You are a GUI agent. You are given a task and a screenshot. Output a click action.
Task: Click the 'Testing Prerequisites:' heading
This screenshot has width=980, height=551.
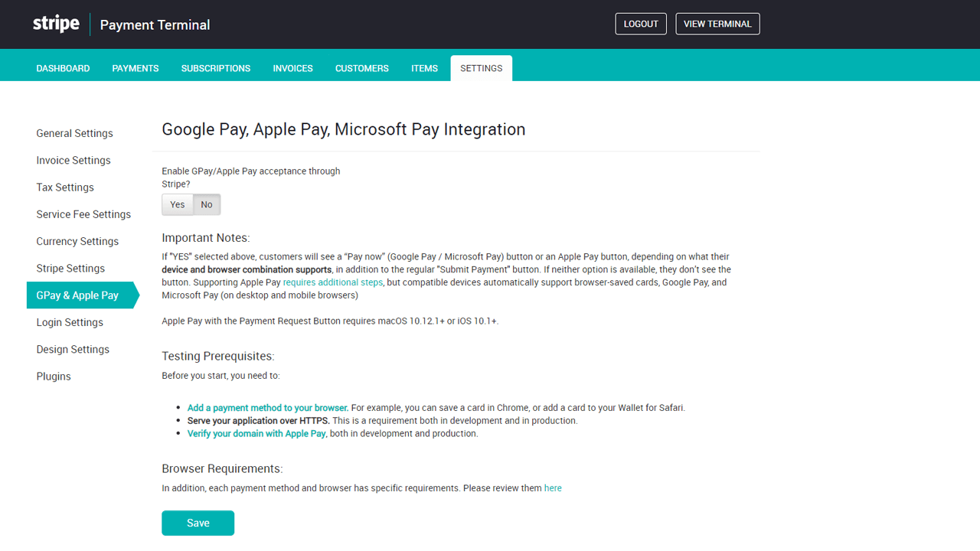(x=218, y=356)
